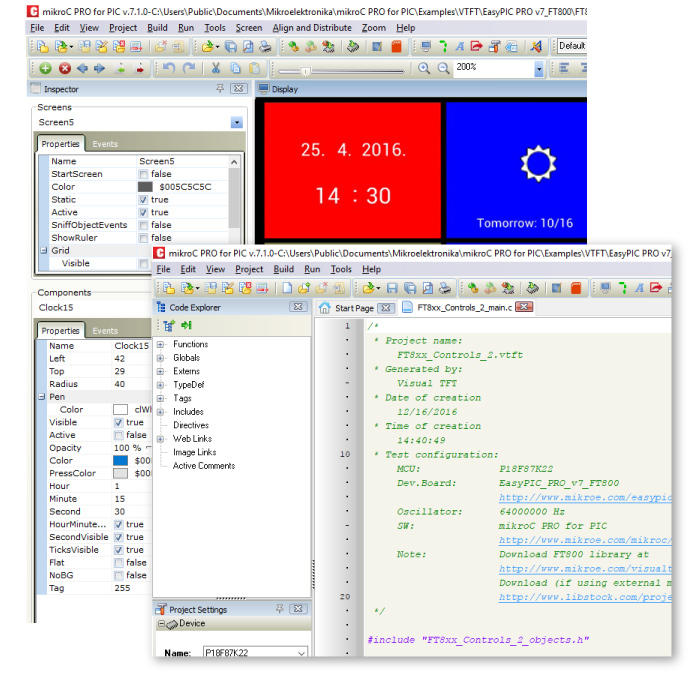Expand Globals node in Code Explorer
Viewport: 692px width, 681px height.
[160, 358]
